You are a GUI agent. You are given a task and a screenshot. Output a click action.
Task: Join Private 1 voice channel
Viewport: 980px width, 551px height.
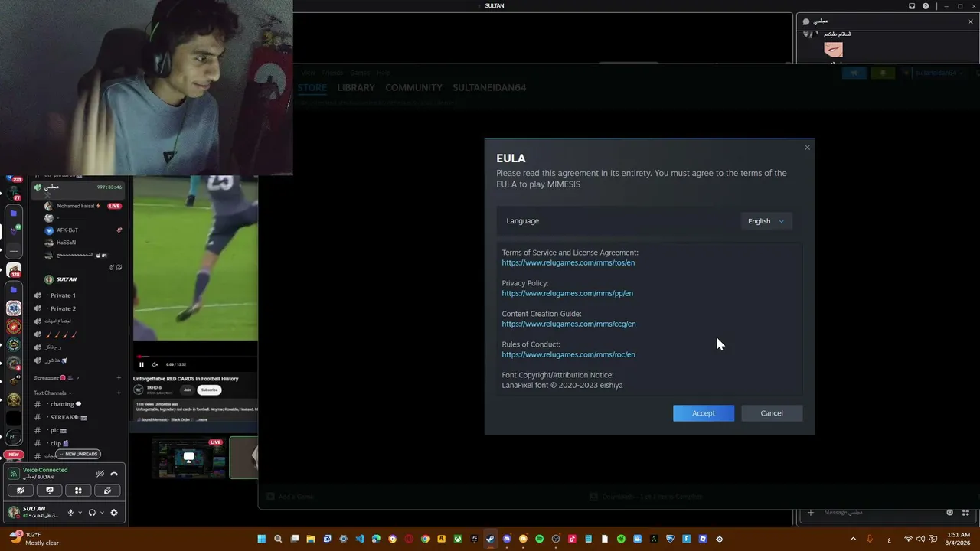click(63, 295)
